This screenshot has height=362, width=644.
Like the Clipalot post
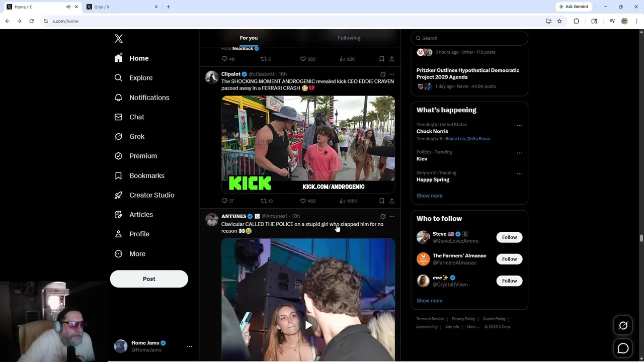307,201
